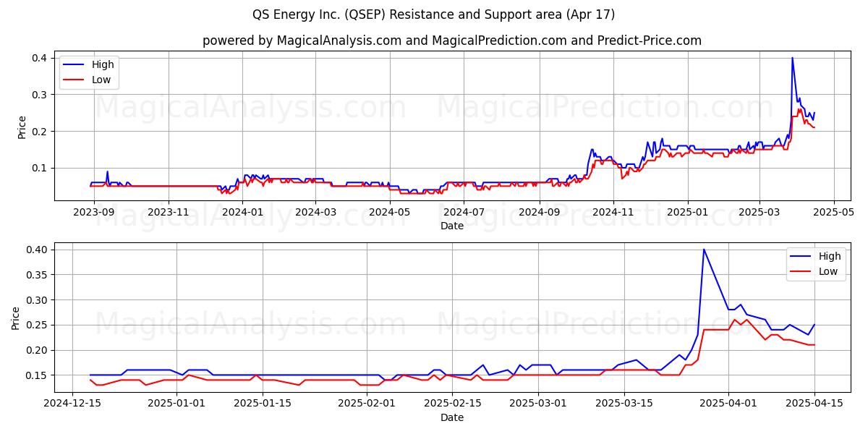Click the 0.35 tick on bottom chart's price axis
868x434 pixels.
pyautogui.click(x=38, y=275)
